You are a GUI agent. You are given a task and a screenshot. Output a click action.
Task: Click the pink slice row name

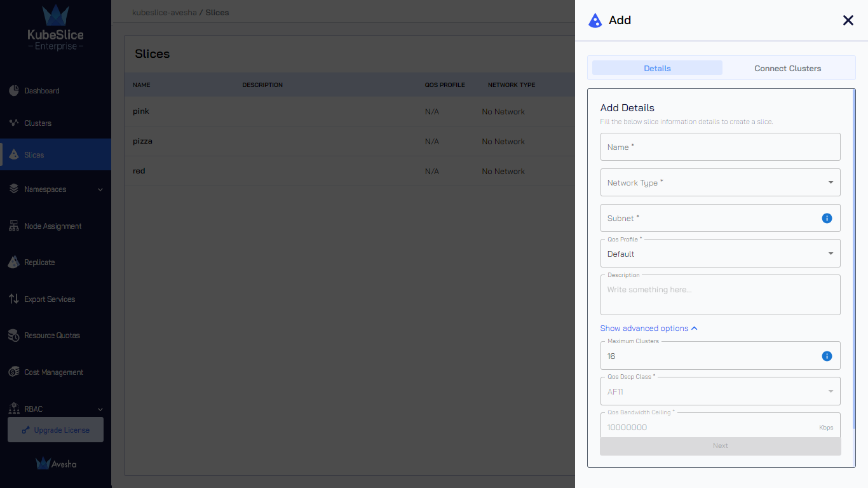click(141, 111)
